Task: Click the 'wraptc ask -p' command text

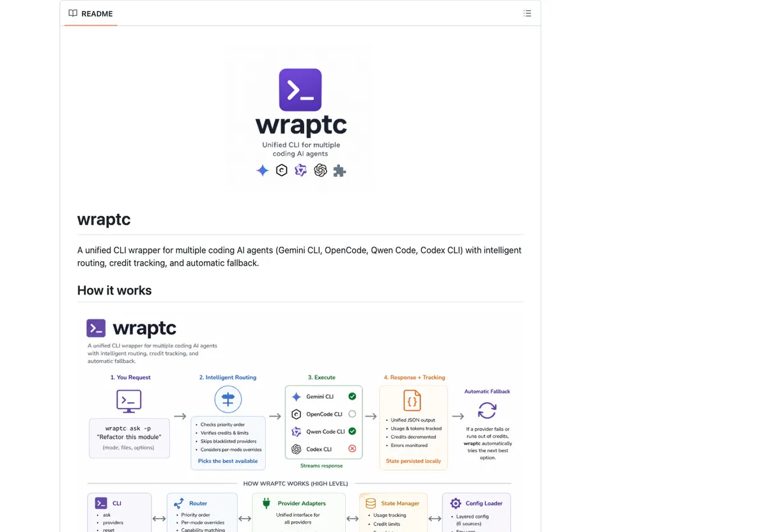Action: coord(128,429)
